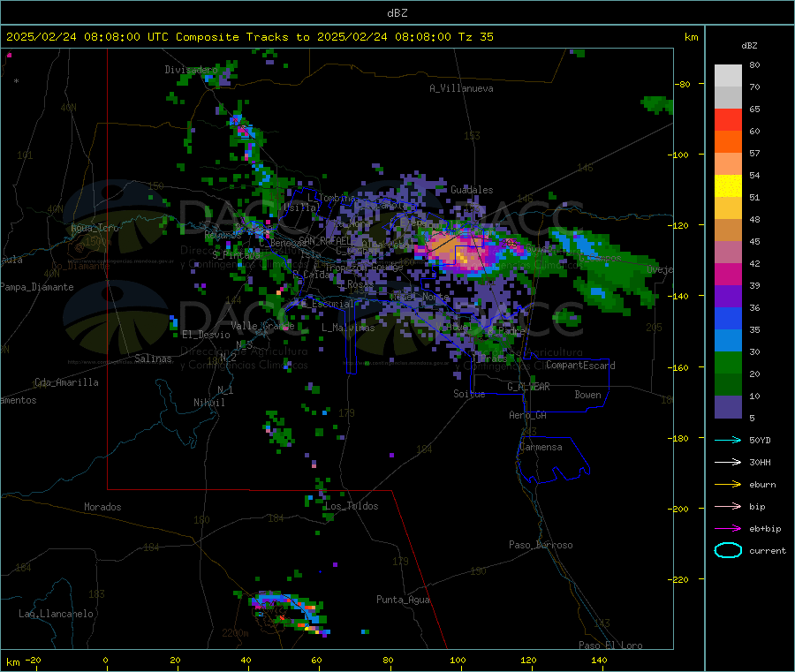Click the Bowen place label
Image resolution: width=795 pixels, height=672 pixels.
point(587,395)
